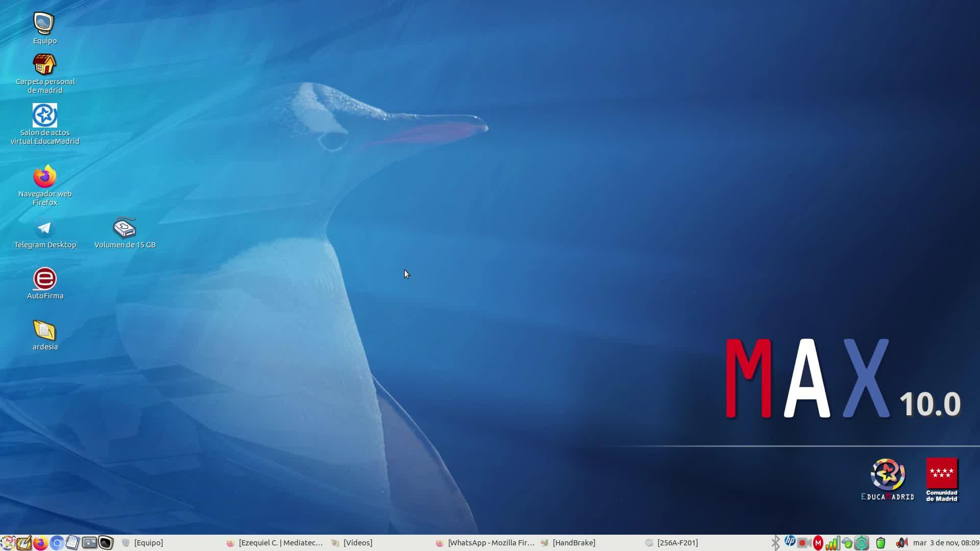Select the Navegador web Firefox desktop icon

[45, 185]
